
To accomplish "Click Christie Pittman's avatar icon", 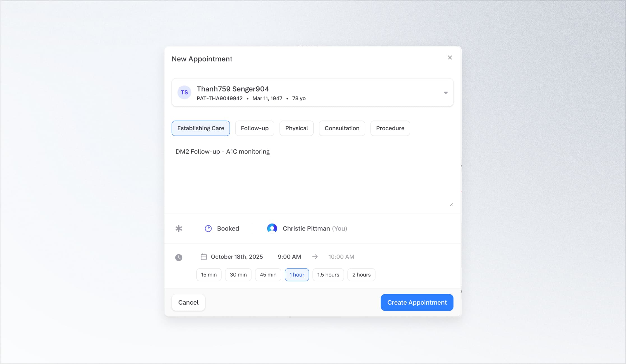I will [x=272, y=228].
